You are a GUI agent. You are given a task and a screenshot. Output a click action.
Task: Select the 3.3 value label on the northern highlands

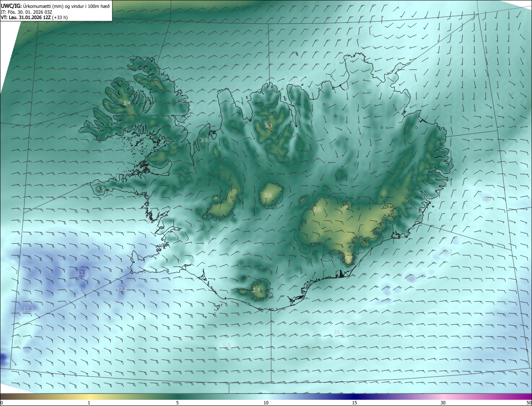click(268, 125)
